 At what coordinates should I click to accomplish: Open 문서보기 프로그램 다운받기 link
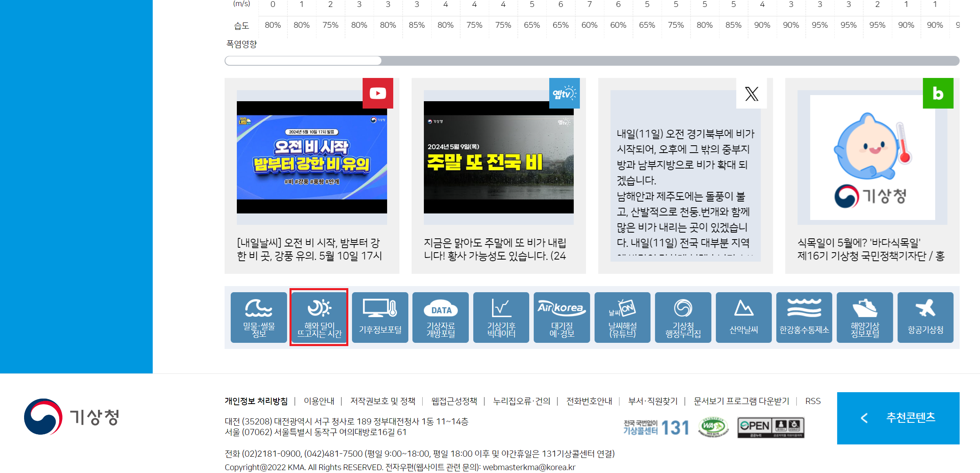click(741, 401)
